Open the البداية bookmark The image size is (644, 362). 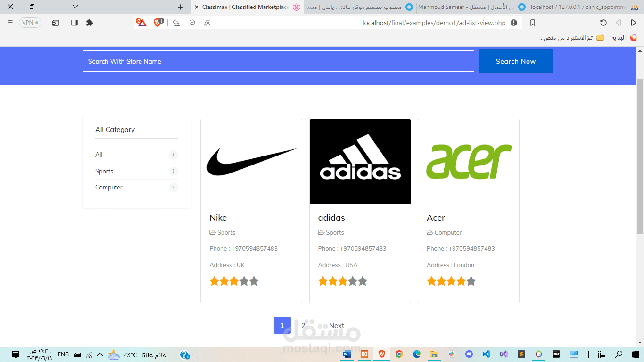point(624,38)
